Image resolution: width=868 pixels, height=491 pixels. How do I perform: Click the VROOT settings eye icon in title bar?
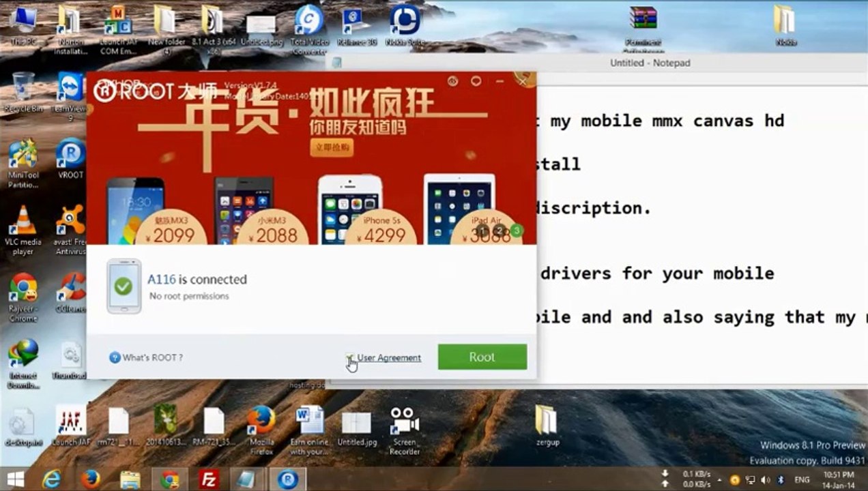pyautogui.click(x=452, y=81)
